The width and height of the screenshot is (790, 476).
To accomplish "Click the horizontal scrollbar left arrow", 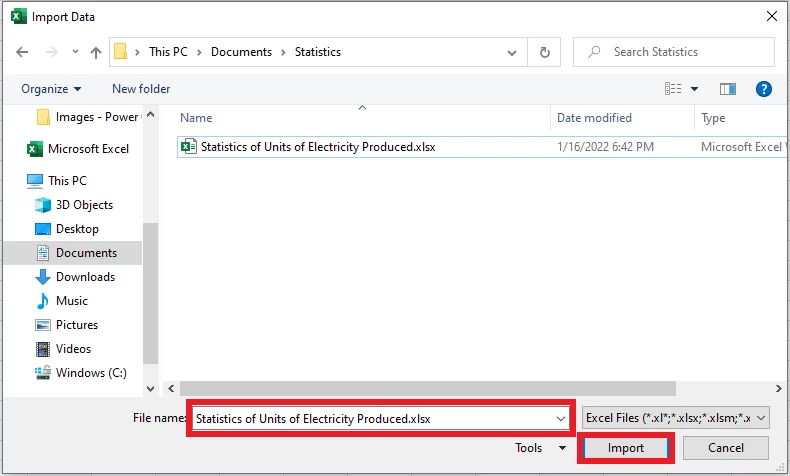I will pyautogui.click(x=171, y=388).
